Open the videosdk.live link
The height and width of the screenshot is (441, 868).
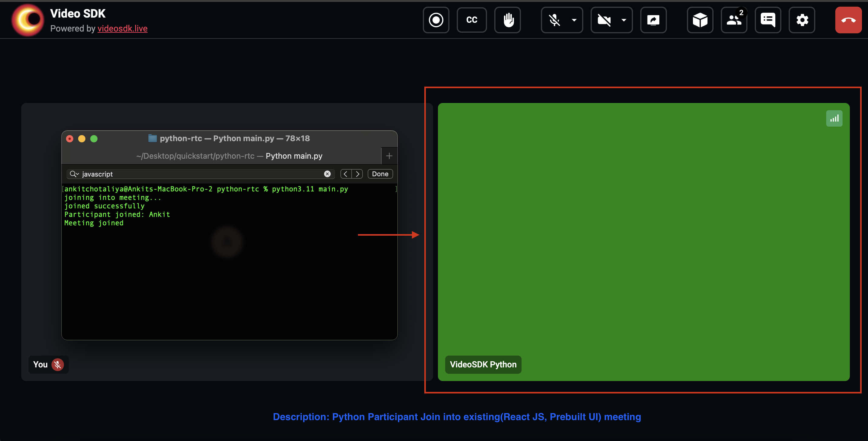(122, 28)
